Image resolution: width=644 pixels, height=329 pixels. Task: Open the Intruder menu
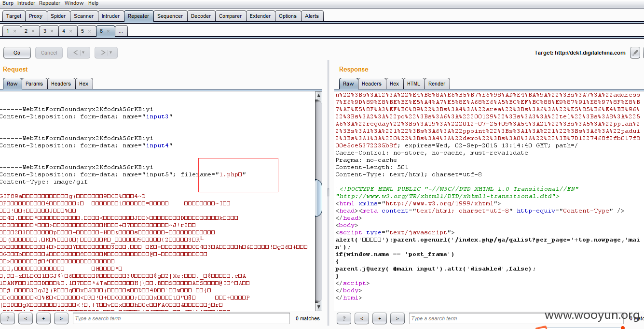(26, 3)
